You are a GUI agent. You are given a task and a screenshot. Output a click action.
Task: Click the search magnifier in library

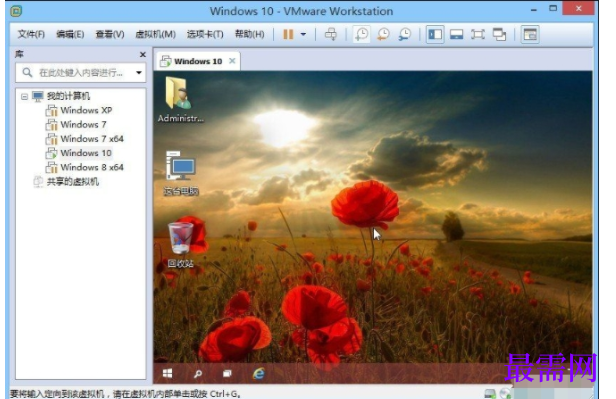(x=27, y=73)
